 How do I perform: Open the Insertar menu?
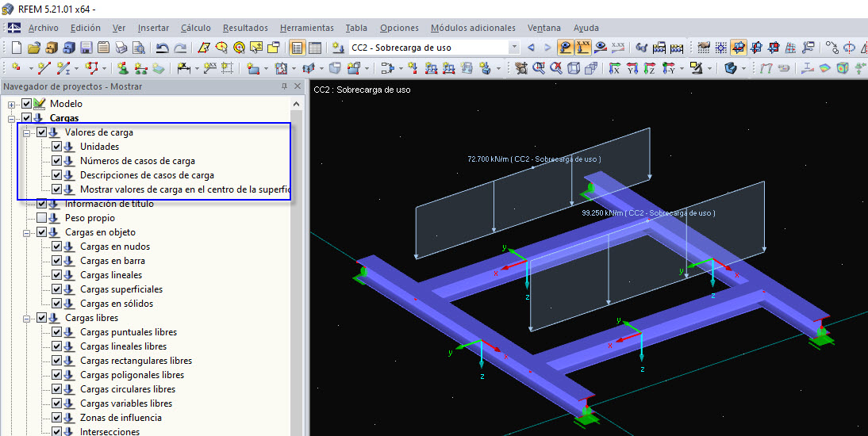(153, 28)
